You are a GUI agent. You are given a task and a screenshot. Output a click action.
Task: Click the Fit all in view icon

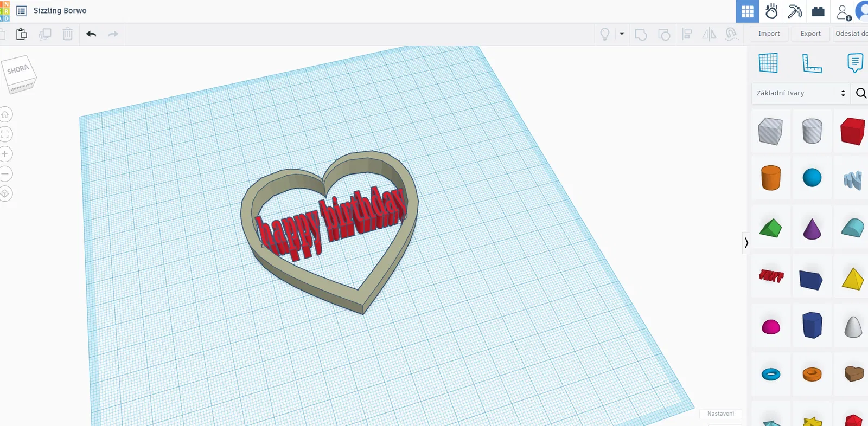click(x=5, y=134)
